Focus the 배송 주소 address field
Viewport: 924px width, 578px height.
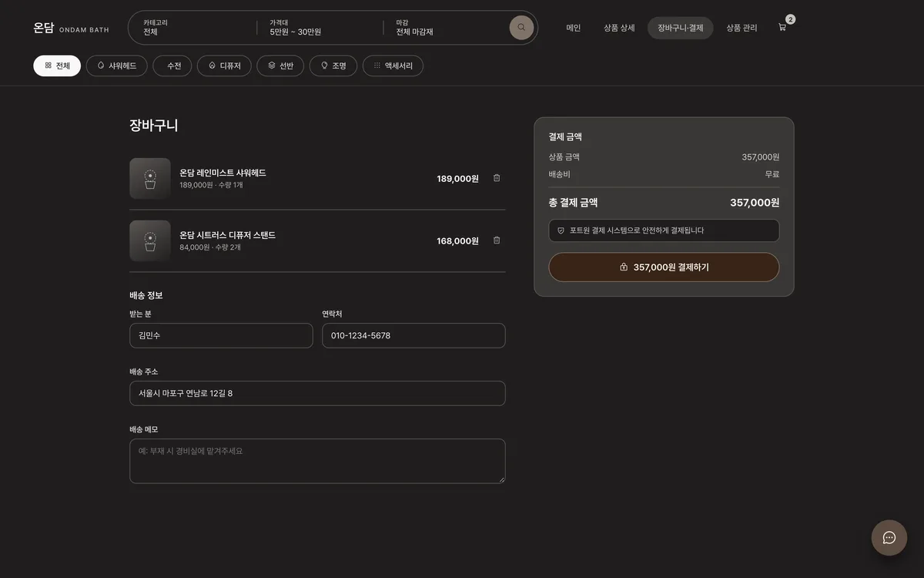[317, 393]
